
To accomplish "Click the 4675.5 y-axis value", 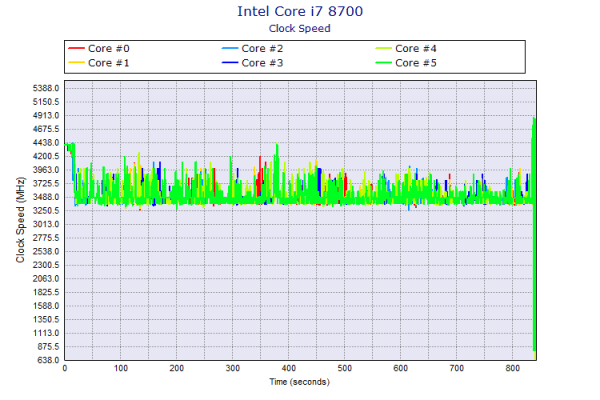I will coord(46,129).
